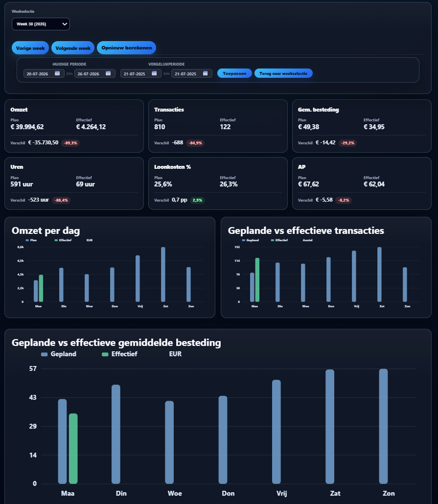Select AP effectief value € 62,04
This screenshot has height=504, width=438.
(x=374, y=184)
